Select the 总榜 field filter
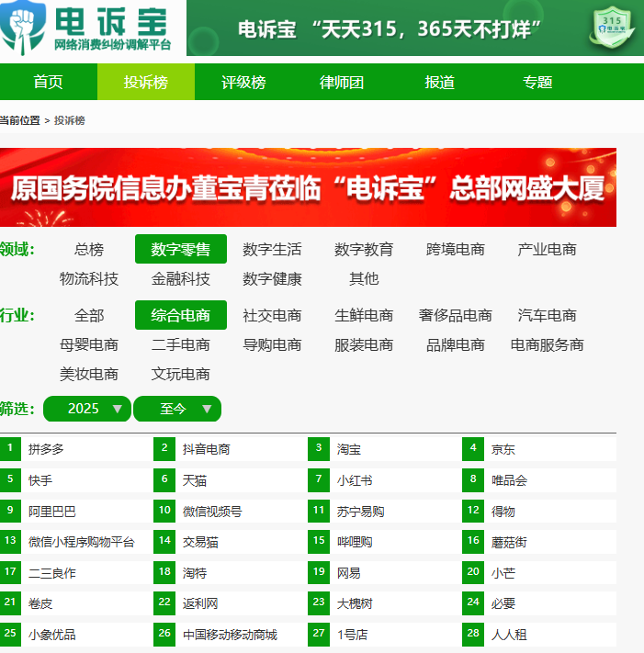The image size is (644, 653). [89, 249]
